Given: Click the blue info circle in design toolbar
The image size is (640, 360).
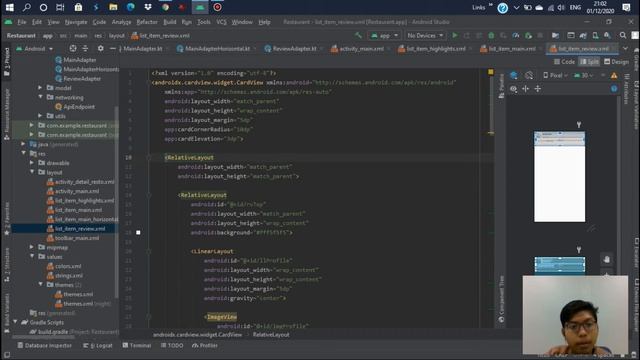Looking at the screenshot, I should click(614, 89).
